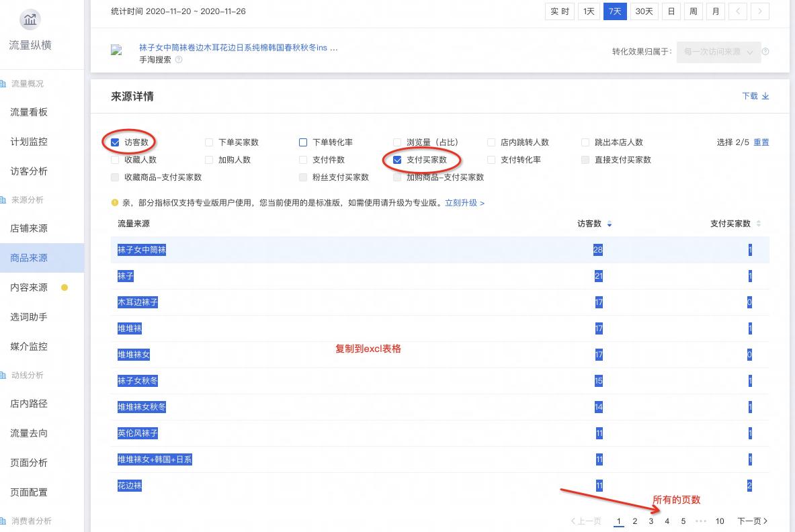This screenshot has width=795, height=532.
Task: Click the sort arrows on 访客数 column
Action: point(610,224)
